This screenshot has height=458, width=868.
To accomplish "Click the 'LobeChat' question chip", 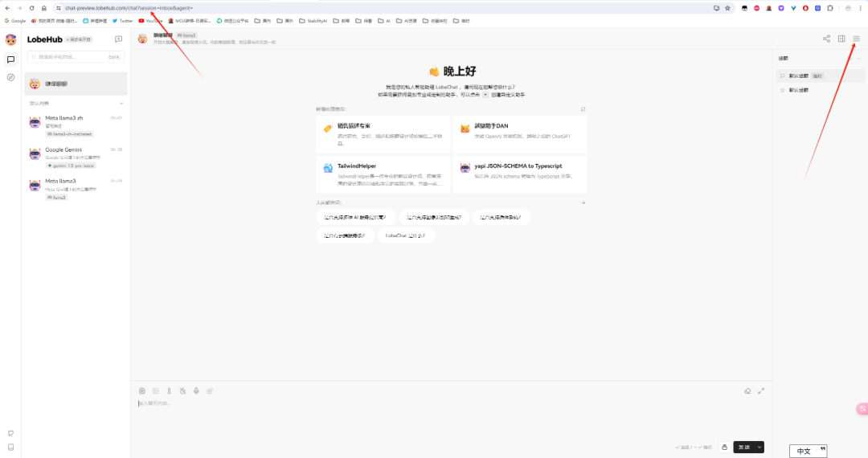I will point(406,235).
